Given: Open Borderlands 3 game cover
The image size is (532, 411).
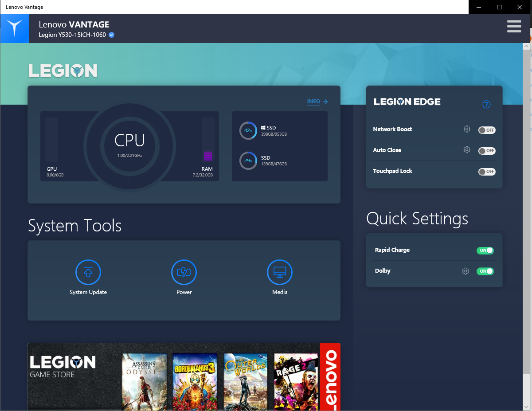Looking at the screenshot, I should pos(195,382).
